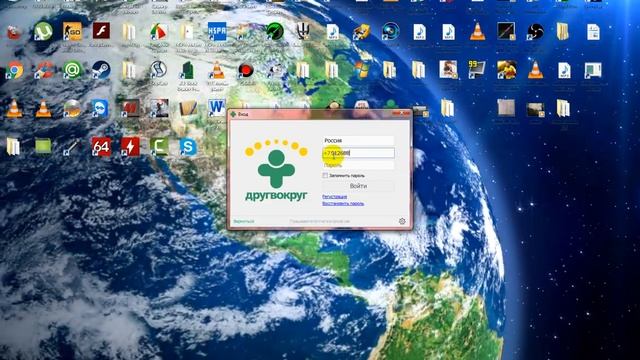The height and width of the screenshot is (360, 640).
Task: Open the Sublime-style S circle shortcut
Action: 158,70
